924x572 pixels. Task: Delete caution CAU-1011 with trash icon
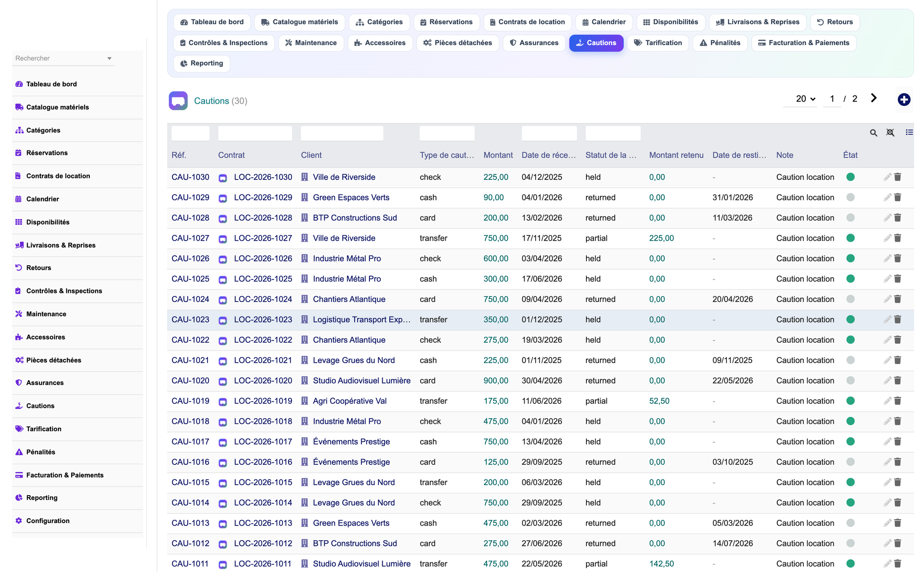897,564
